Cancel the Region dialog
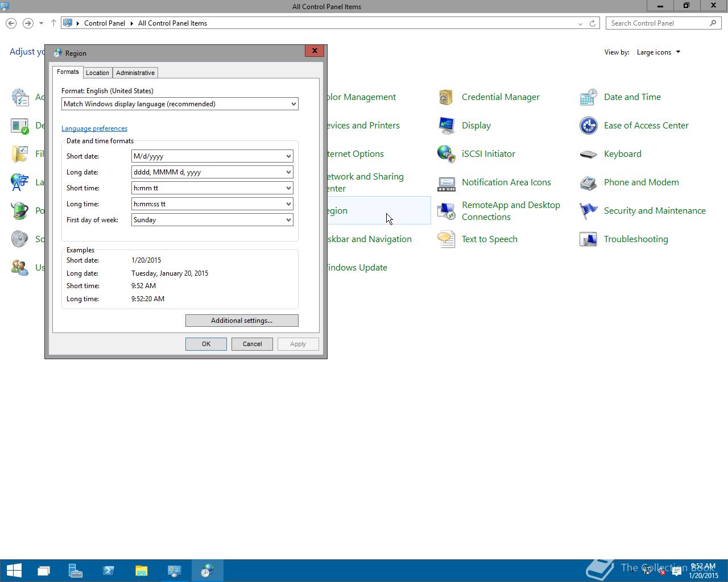This screenshot has height=582, width=728. coord(252,344)
